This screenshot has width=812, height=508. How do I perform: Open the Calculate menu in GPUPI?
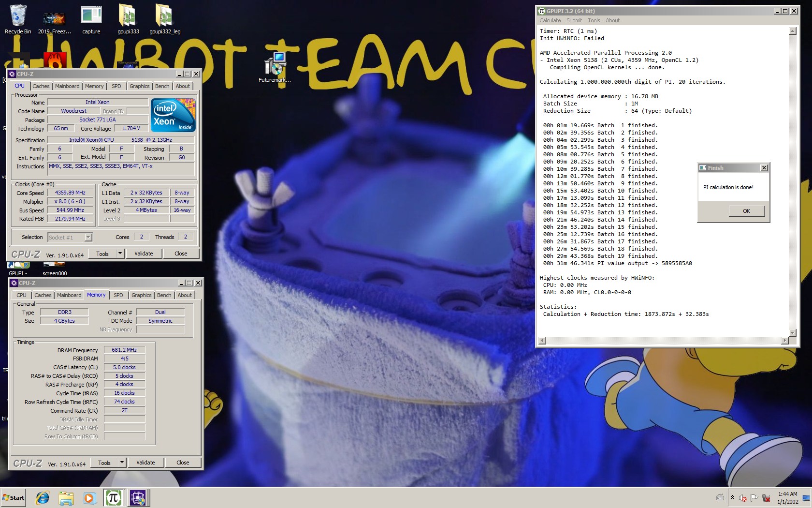click(x=550, y=20)
